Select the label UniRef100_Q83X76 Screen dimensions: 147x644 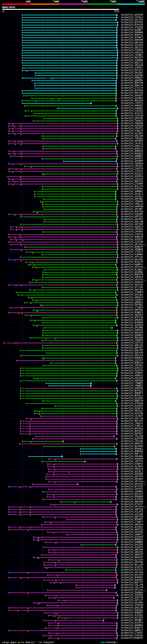(132, 517)
